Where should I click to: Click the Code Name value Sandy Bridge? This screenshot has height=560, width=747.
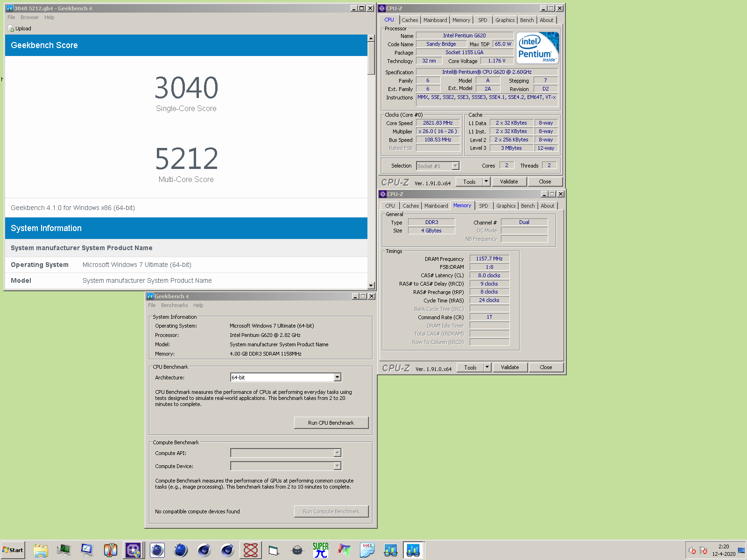[441, 44]
